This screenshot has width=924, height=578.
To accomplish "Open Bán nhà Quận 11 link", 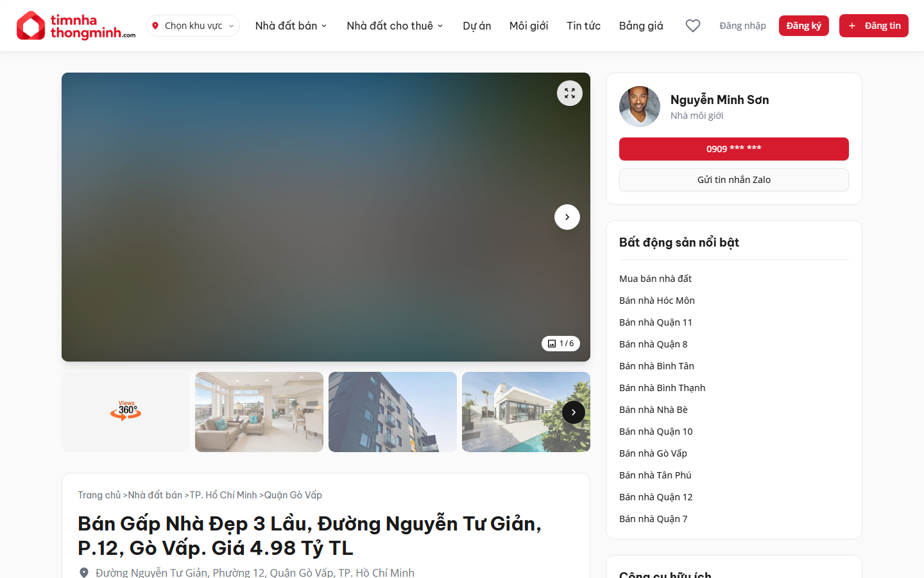I will [656, 322].
